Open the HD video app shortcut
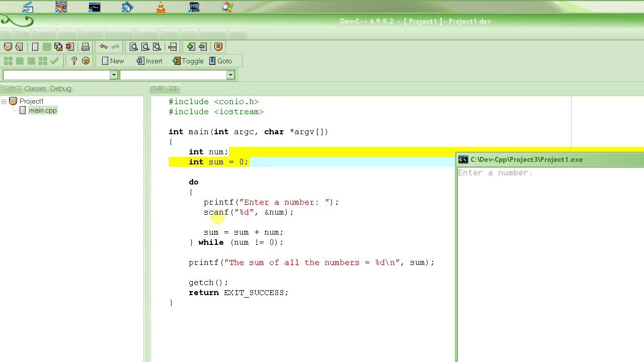 point(194,7)
